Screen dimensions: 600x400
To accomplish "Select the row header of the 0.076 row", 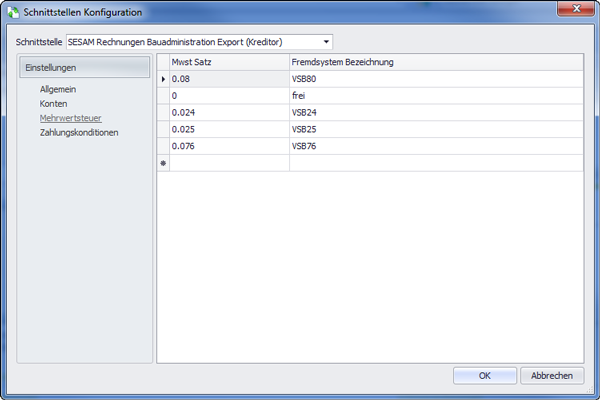I will pyautogui.click(x=163, y=146).
